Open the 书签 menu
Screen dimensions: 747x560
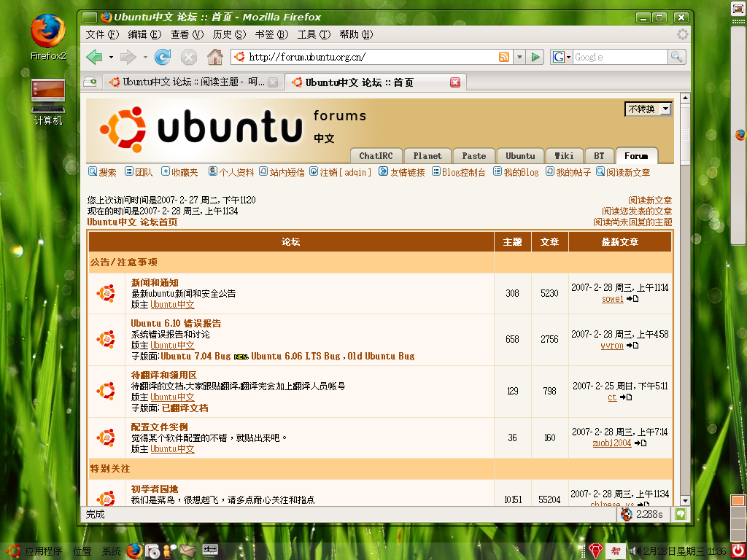click(x=271, y=34)
